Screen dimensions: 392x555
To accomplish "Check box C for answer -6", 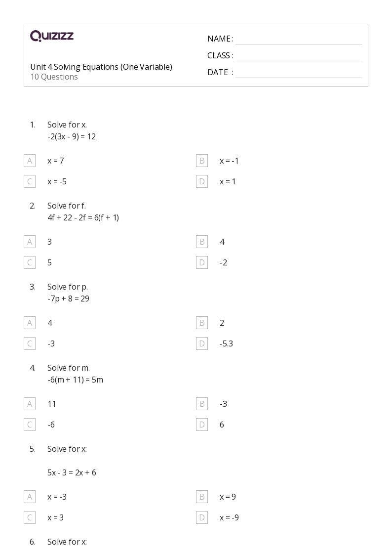I will [30, 425].
